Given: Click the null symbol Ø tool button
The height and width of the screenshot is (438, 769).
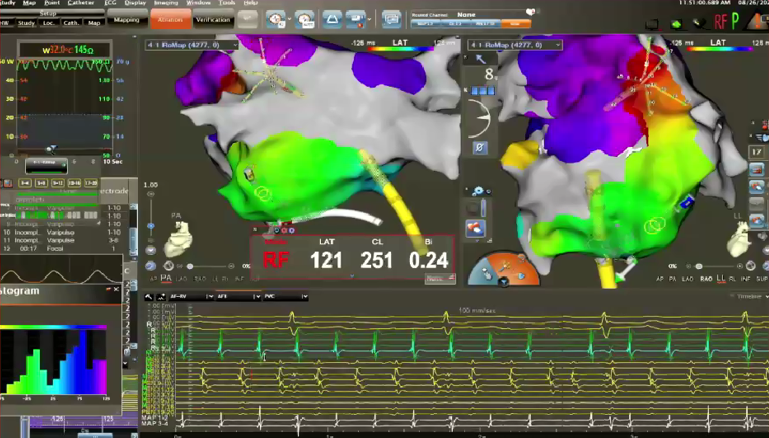Looking at the screenshot, I should pyautogui.click(x=480, y=148).
